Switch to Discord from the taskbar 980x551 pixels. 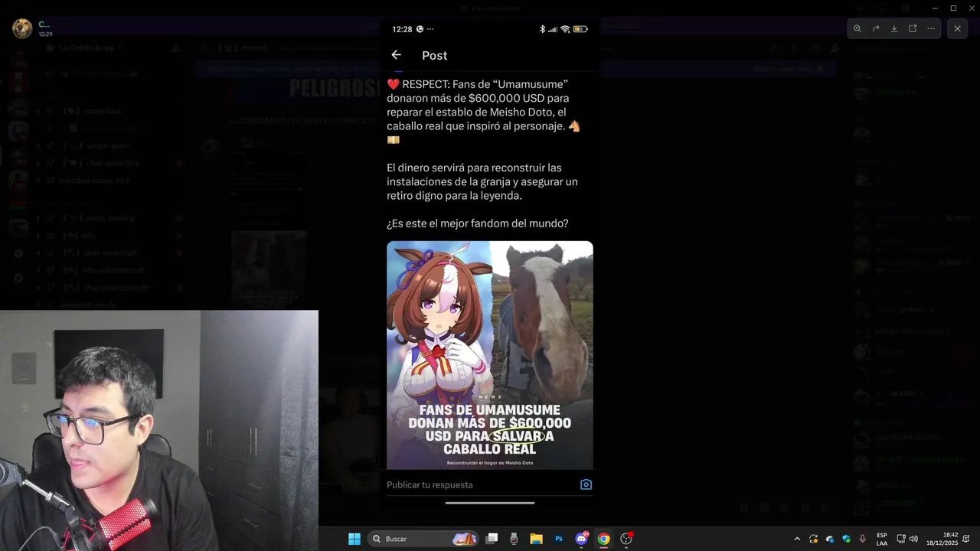click(581, 539)
